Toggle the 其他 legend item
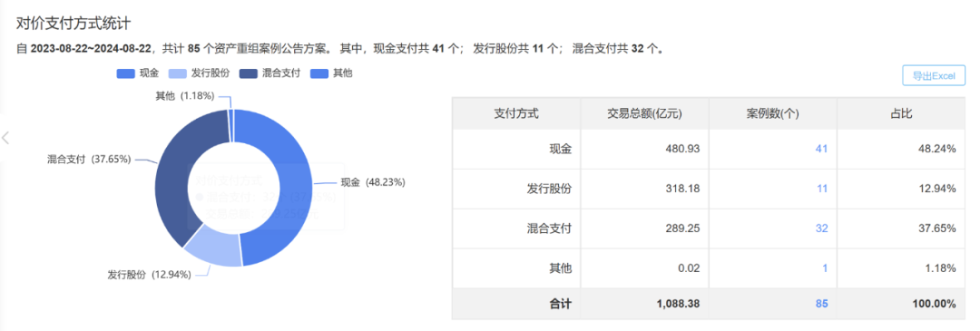 (x=331, y=73)
